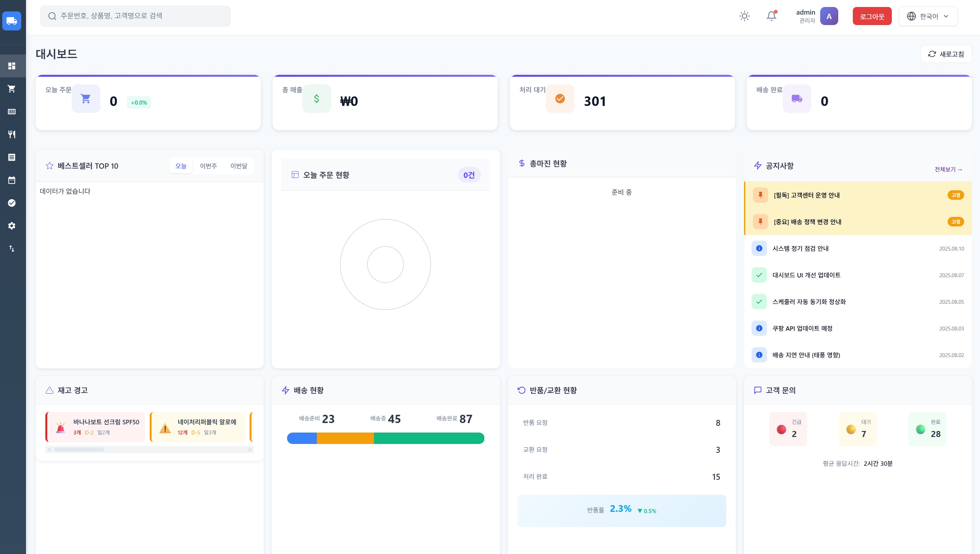Click the up-down arrows sidebar icon
The width and height of the screenshot is (980, 554).
click(x=12, y=249)
